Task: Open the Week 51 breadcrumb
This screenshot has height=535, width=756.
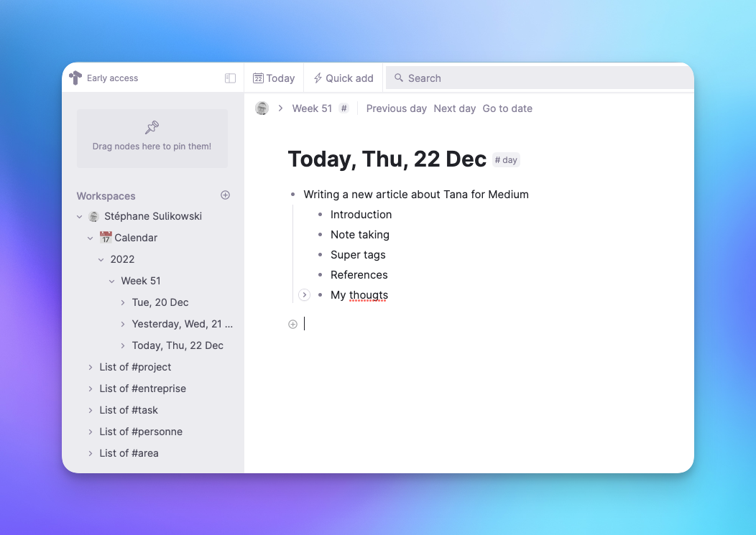Action: click(312, 108)
